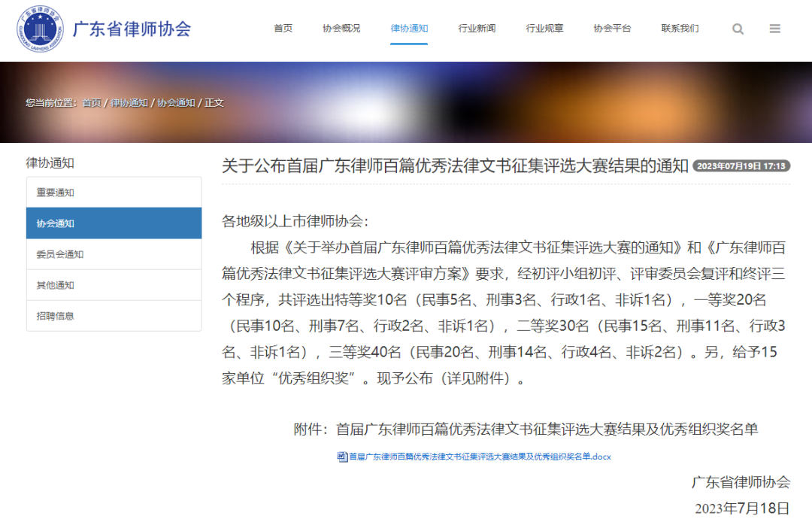Open the search magnifier icon

click(x=738, y=29)
